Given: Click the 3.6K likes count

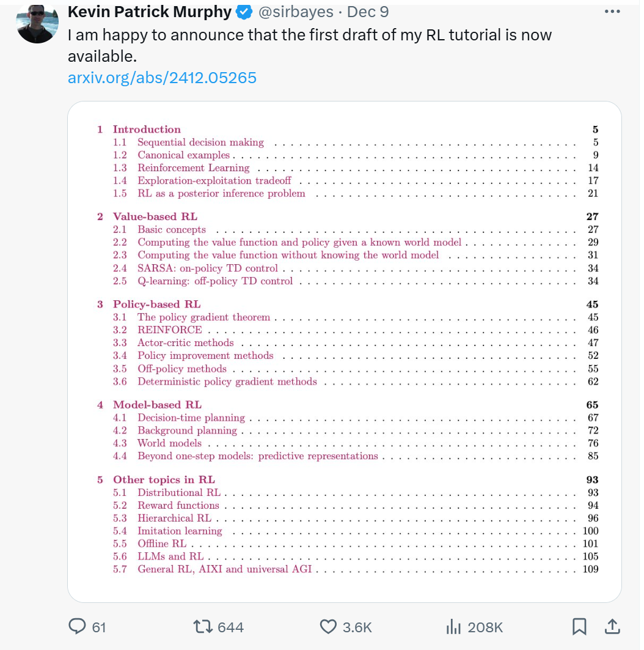Looking at the screenshot, I should click(x=357, y=627).
